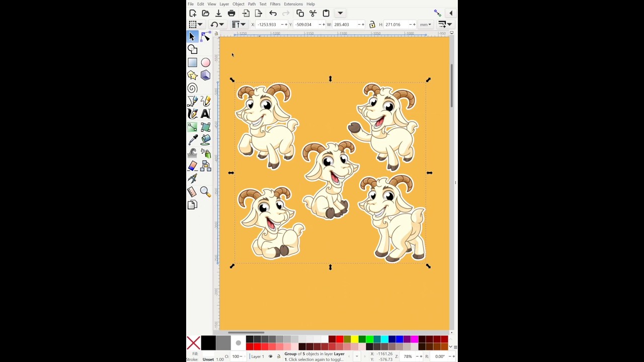Select the Mesh gradient tool
The image size is (644, 362).
pos(205,127)
